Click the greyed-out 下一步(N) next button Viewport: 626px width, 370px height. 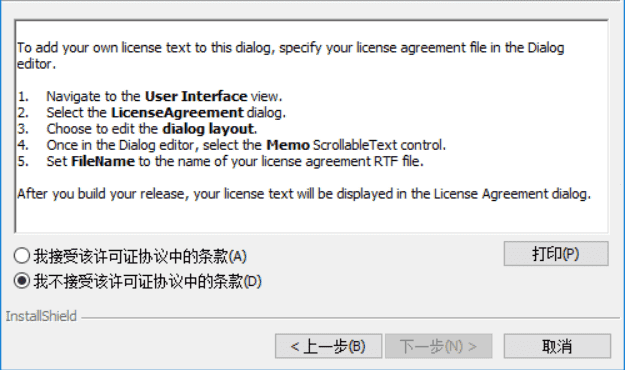438,346
